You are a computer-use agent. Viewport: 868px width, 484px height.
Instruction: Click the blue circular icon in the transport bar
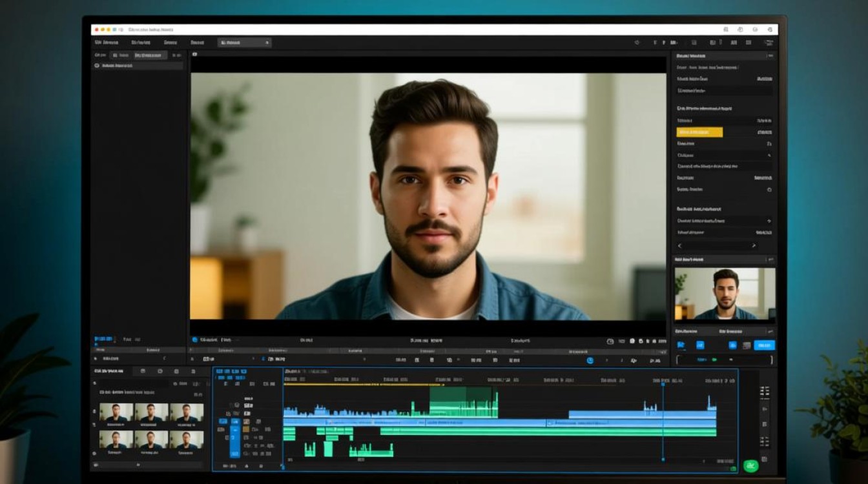tap(590, 360)
